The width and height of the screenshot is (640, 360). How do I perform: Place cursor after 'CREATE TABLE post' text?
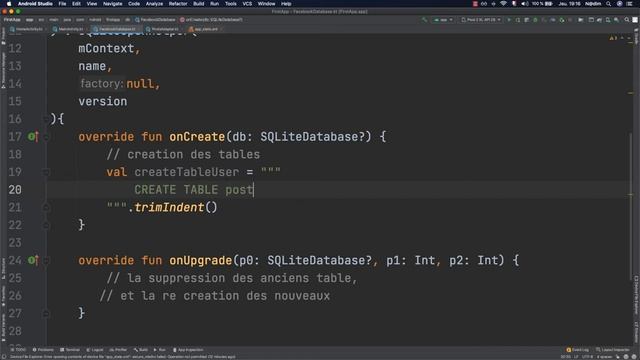coord(254,190)
